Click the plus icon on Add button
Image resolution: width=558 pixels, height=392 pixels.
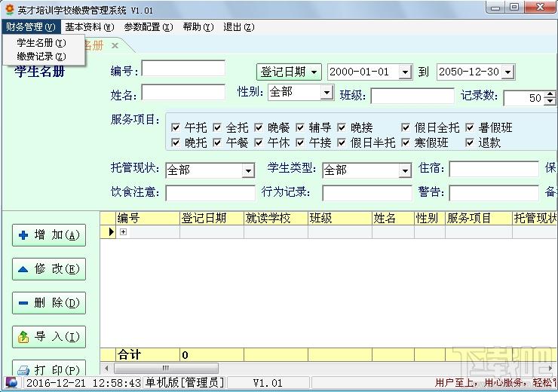click(x=23, y=235)
